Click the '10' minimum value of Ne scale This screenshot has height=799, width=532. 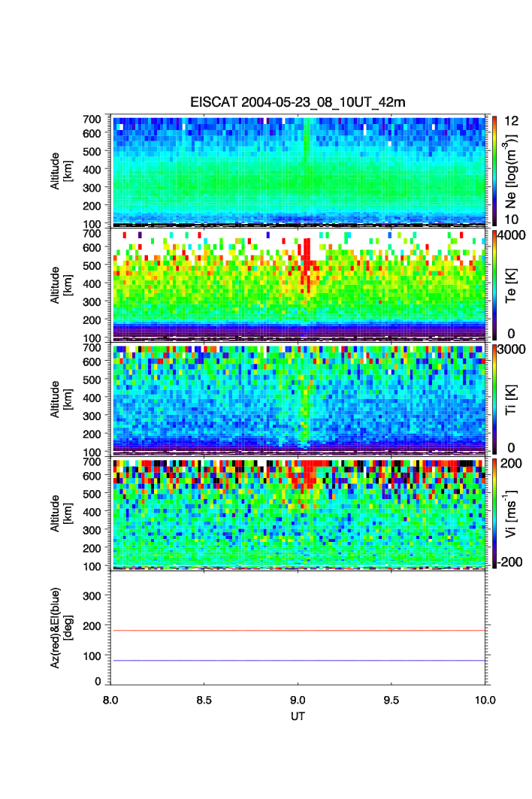pos(511,219)
